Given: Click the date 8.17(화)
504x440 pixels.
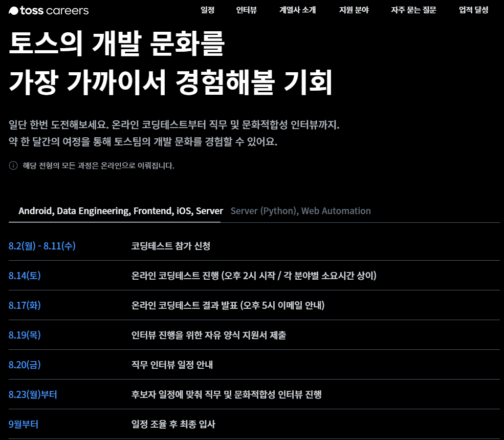Looking at the screenshot, I should pyautogui.click(x=25, y=305).
